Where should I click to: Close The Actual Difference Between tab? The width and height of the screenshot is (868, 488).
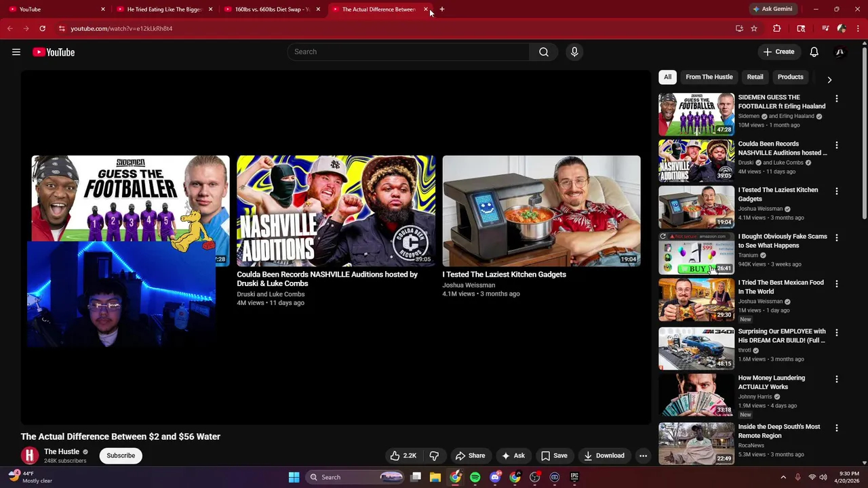coord(426,9)
